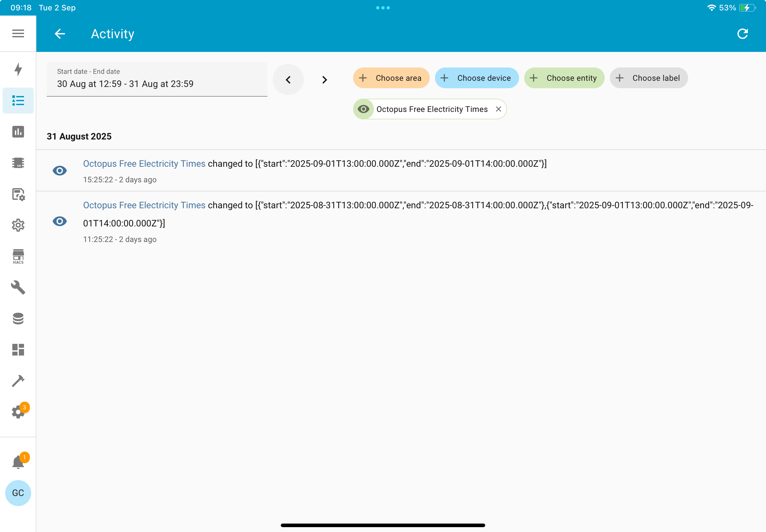The image size is (766, 532).
Task: Open the wrench sidebar icon
Action: pyautogui.click(x=18, y=287)
